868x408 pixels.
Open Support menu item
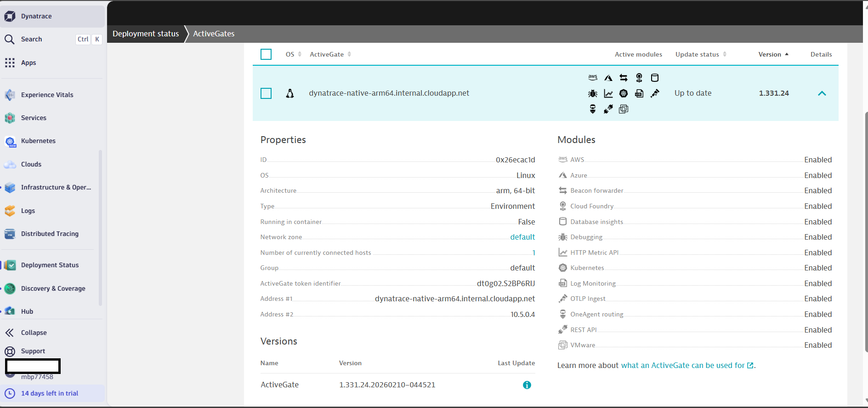[x=33, y=351]
